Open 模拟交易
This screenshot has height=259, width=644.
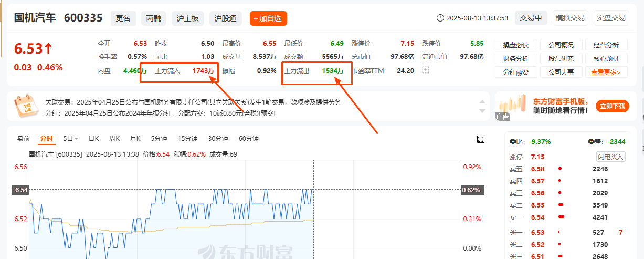pos(570,18)
